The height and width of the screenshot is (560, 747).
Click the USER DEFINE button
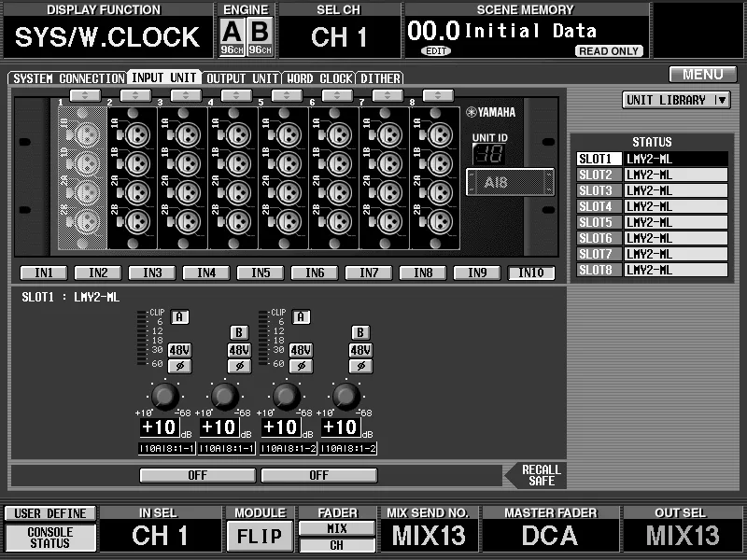tap(50, 513)
